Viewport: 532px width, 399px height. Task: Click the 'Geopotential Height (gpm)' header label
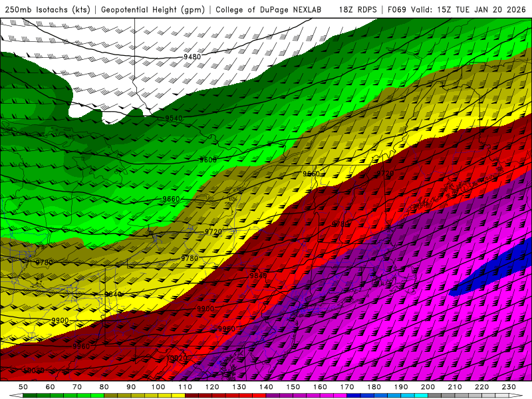pos(153,9)
